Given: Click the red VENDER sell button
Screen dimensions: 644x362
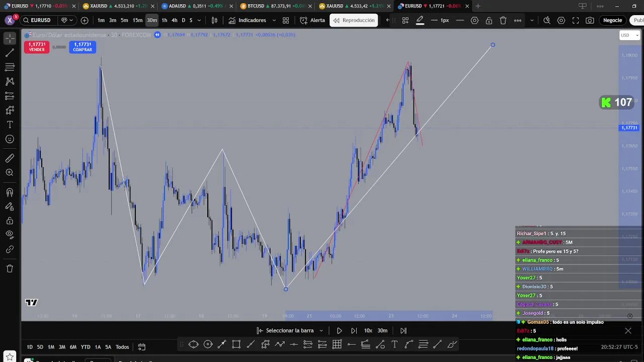Looking at the screenshot, I should (37, 47).
